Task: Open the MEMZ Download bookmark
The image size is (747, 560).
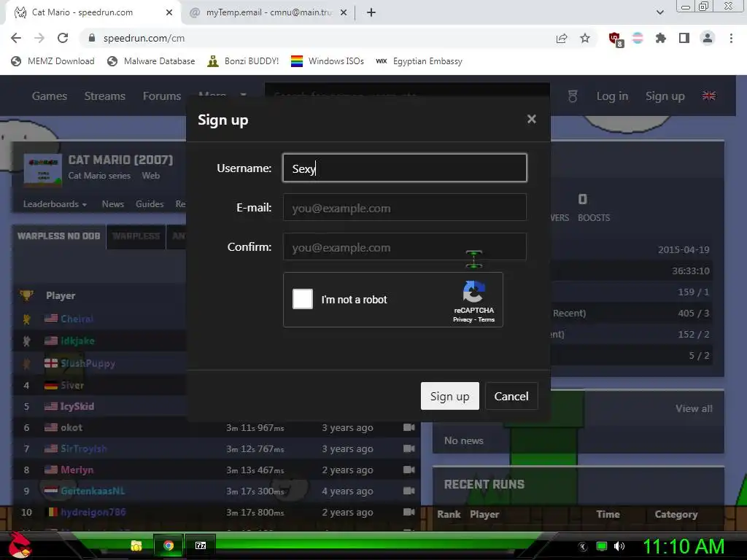Action: click(53, 61)
